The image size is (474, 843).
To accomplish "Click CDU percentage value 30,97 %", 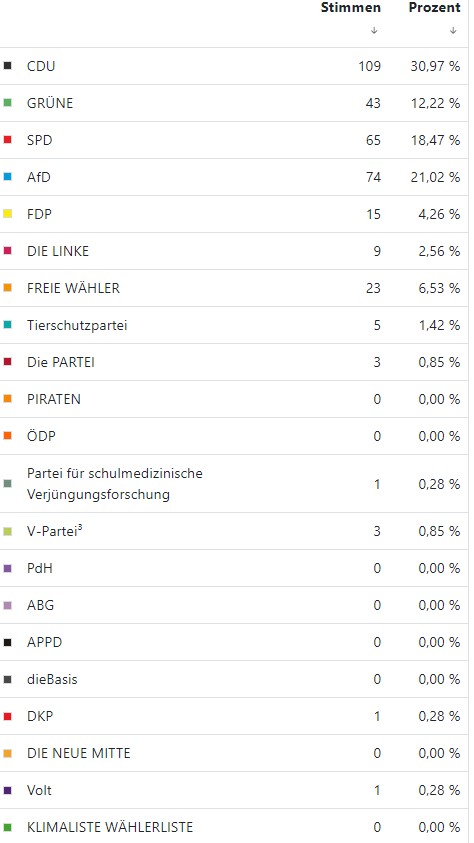I will click(x=435, y=66).
